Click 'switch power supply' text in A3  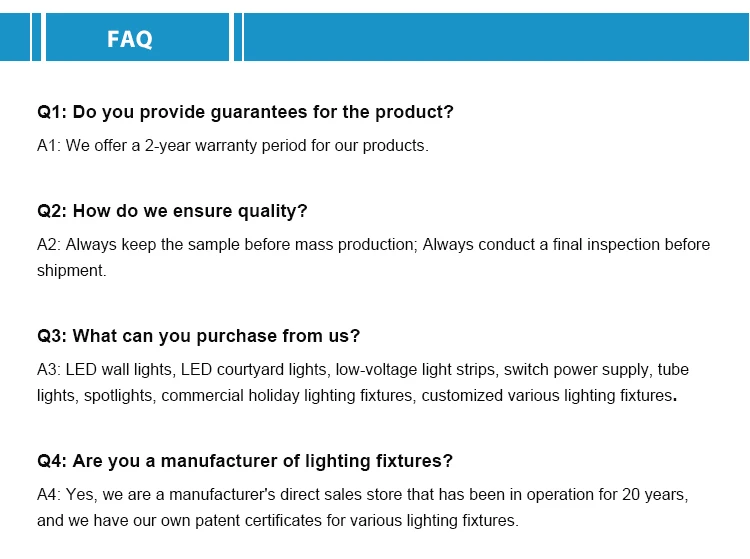click(x=576, y=370)
